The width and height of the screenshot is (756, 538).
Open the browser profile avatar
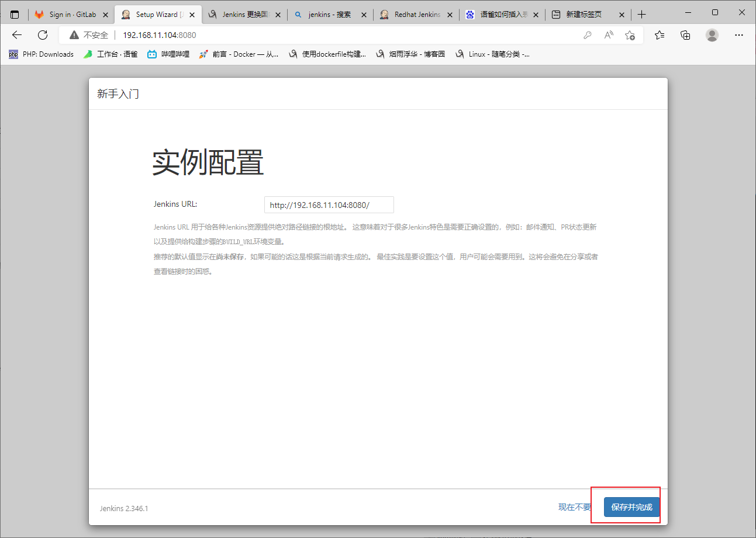point(712,35)
